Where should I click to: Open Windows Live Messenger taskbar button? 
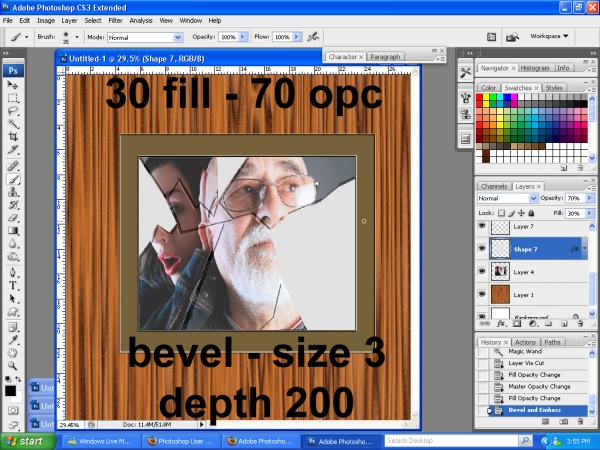[x=99, y=441]
